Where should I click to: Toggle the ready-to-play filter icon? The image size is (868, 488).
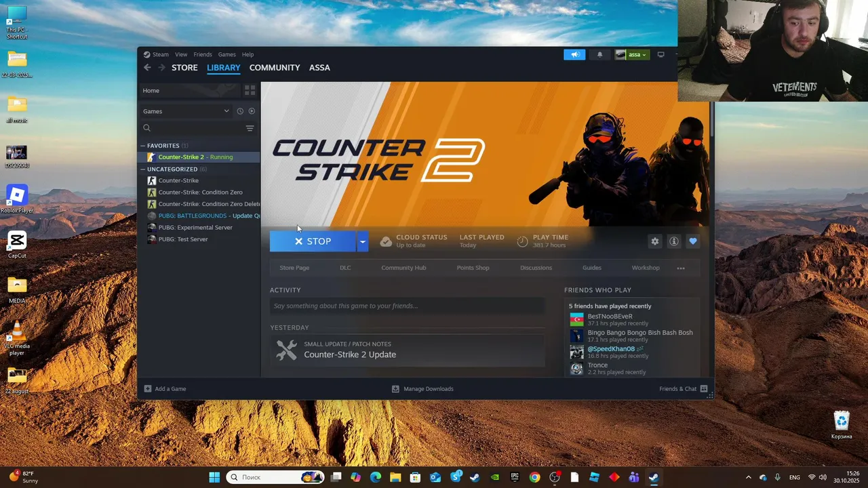(252, 111)
